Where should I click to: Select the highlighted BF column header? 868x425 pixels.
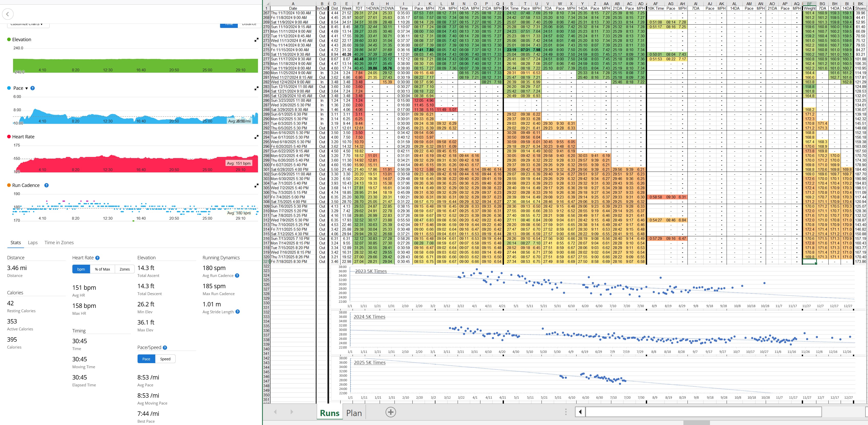coord(809,4)
